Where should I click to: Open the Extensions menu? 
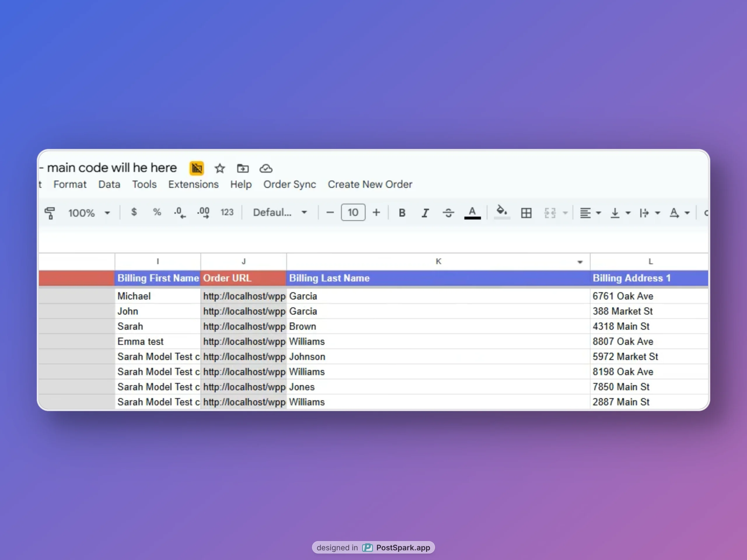193,184
